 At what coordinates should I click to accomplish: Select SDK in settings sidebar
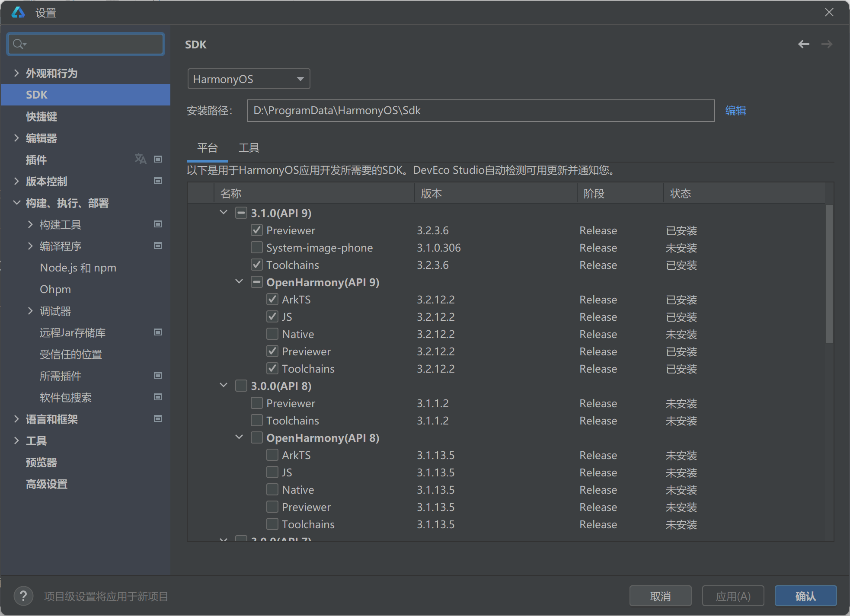pos(86,95)
